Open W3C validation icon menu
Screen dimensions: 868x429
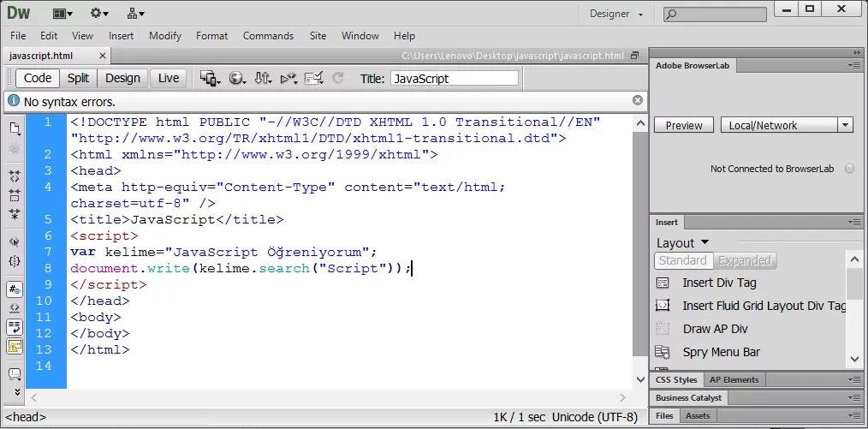tap(288, 79)
